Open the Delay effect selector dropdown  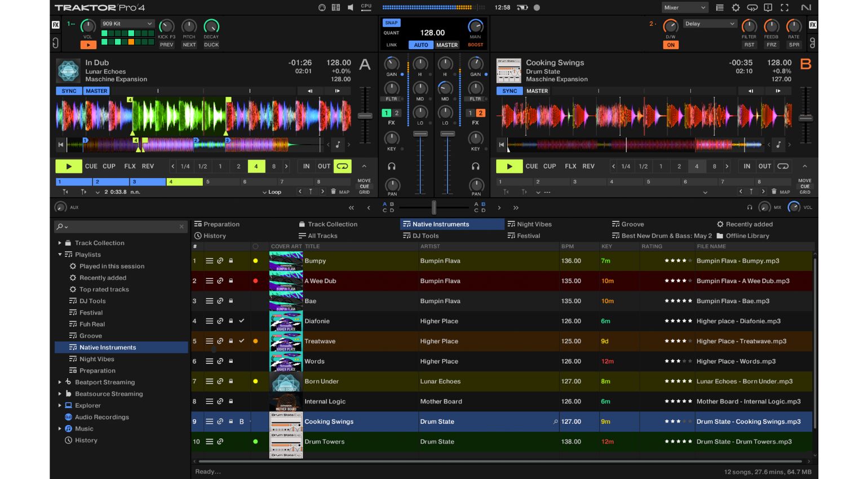710,24
